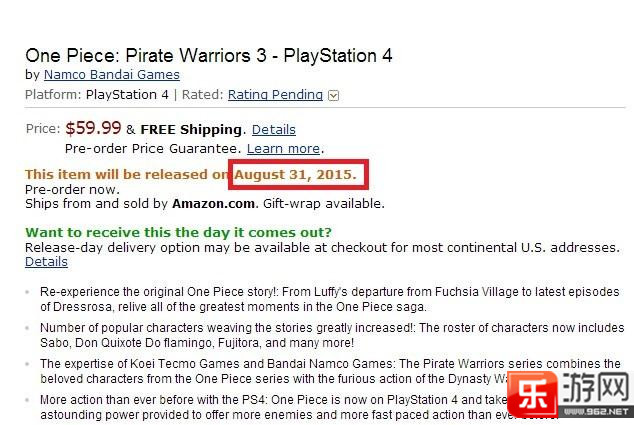
Task: Select the Number of popular characters bullet
Action: click(x=332, y=335)
